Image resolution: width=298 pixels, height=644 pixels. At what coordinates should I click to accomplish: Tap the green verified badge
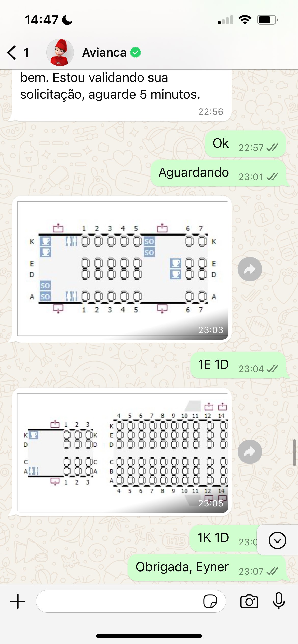coord(136,52)
